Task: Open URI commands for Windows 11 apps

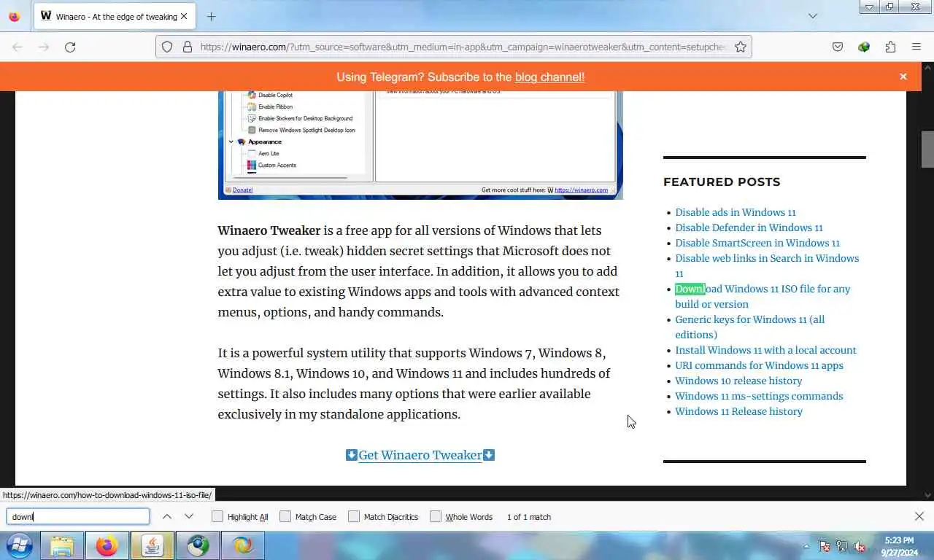Action: point(759,365)
